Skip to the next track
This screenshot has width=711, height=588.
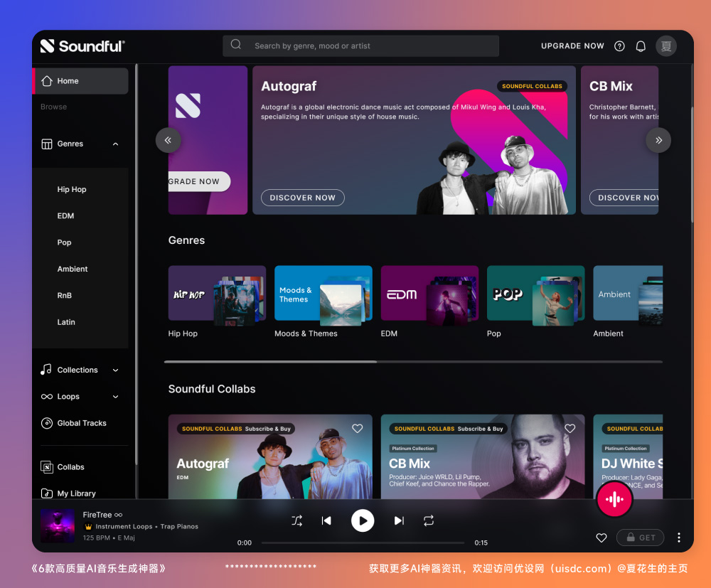point(399,521)
